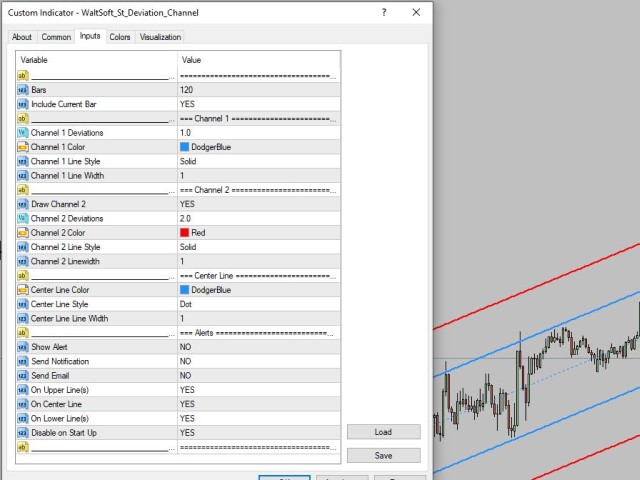Click the color-type icon beside Channel 2 Color

[x=23, y=233]
